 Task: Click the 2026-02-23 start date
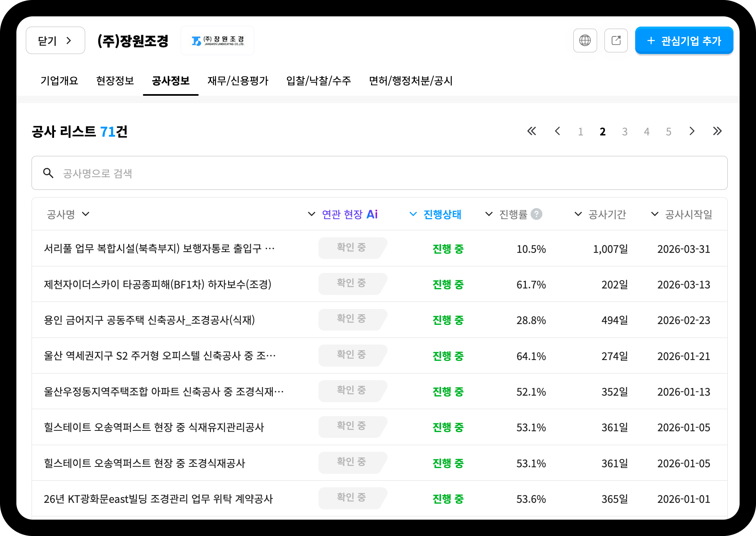point(684,320)
